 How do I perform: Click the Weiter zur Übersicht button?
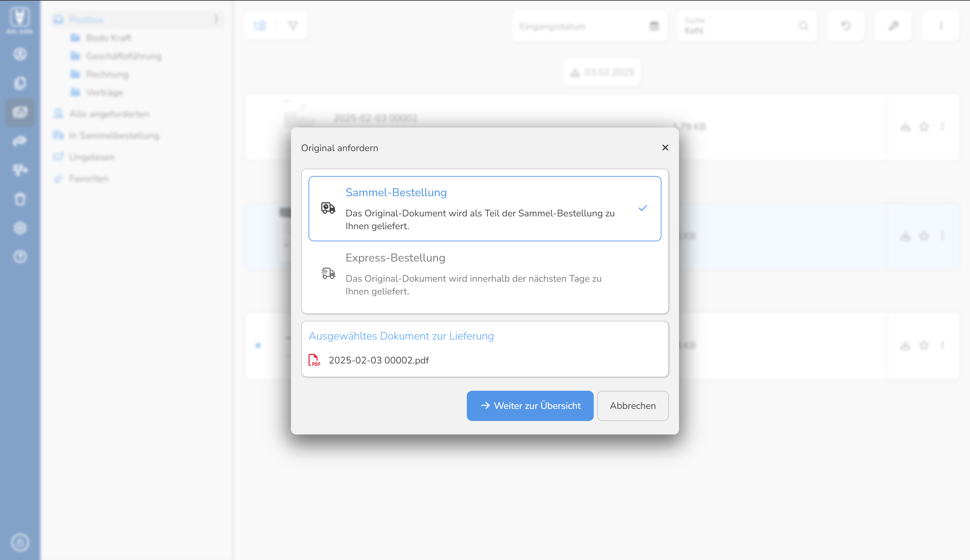coord(530,406)
